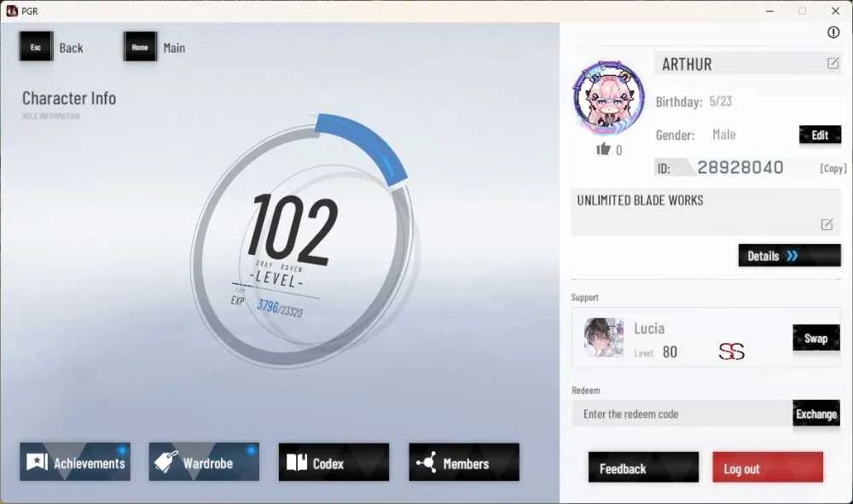
Task: Swap the support character
Action: [x=816, y=339]
